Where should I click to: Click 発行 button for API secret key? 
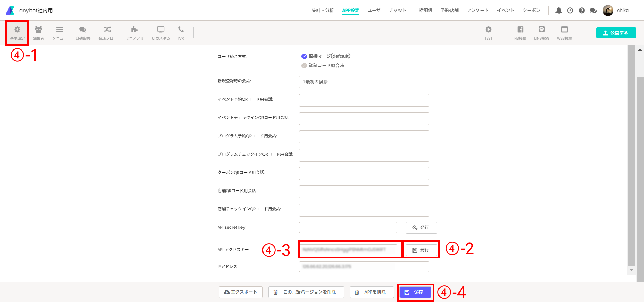(x=421, y=228)
